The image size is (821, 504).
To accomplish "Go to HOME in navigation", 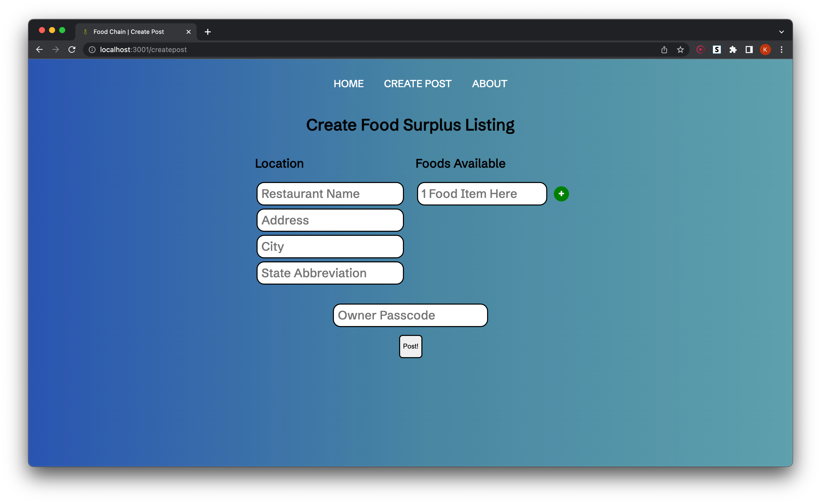I will (348, 84).
